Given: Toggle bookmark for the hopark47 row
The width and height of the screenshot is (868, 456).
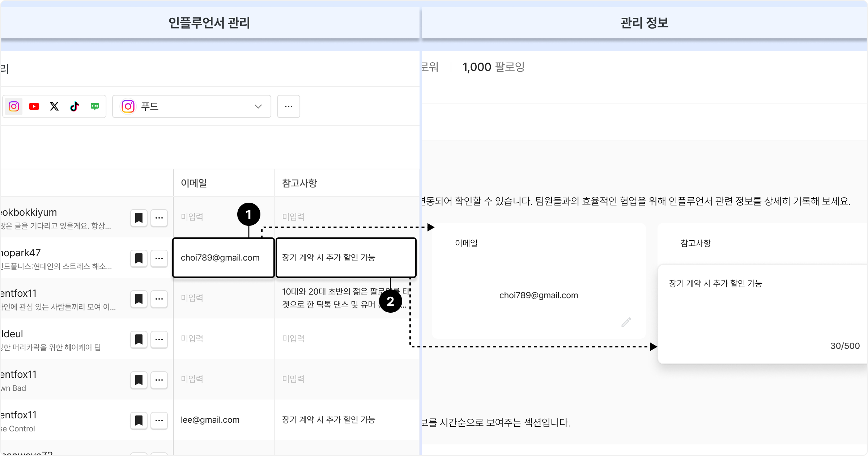Looking at the screenshot, I should coord(139,258).
